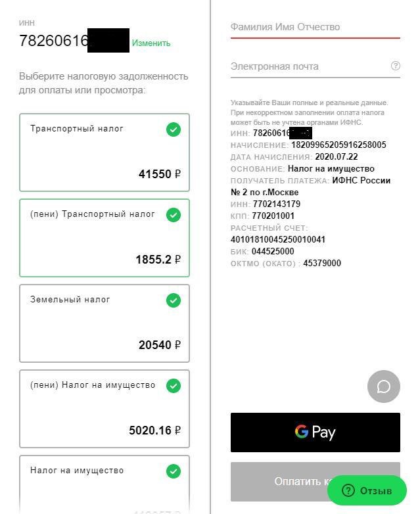Pay with the Google Pay button

tap(315, 432)
